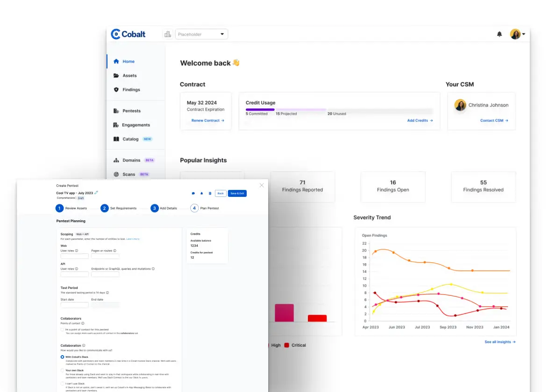Select the Your own Slack option
Viewport: 556px width, 392px height.
61,370
